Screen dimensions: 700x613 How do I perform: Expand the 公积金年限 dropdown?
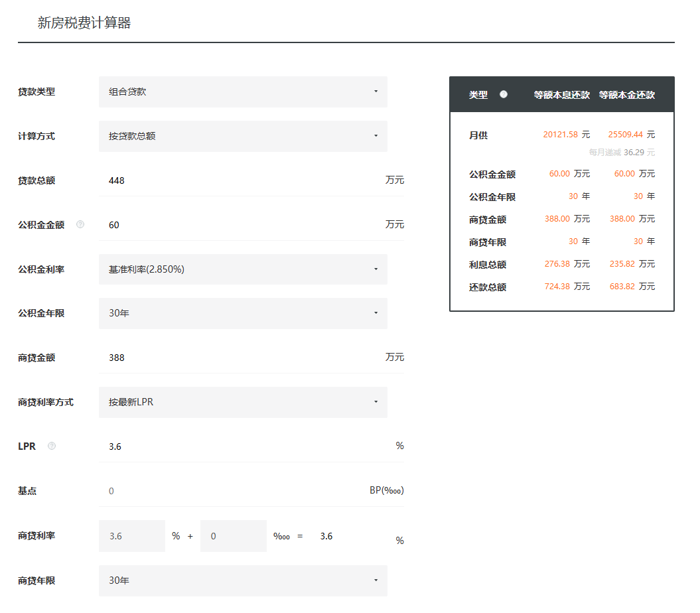pos(243,313)
